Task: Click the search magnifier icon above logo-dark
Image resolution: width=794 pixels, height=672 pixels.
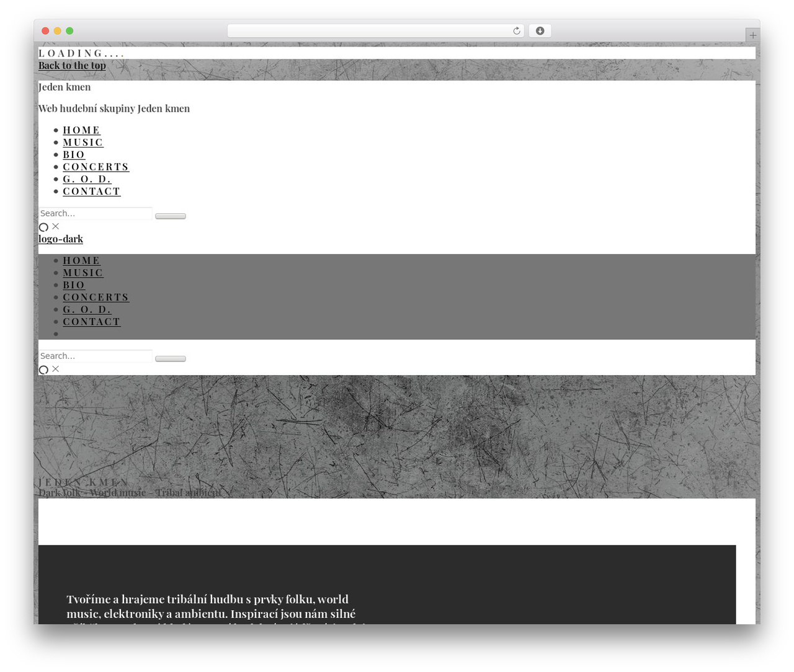Action: 43,227
